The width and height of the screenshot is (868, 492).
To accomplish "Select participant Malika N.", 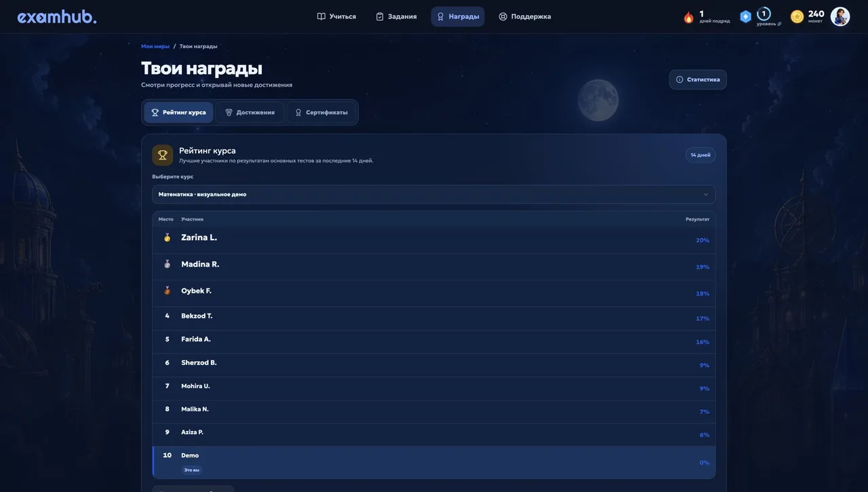I will [195, 409].
